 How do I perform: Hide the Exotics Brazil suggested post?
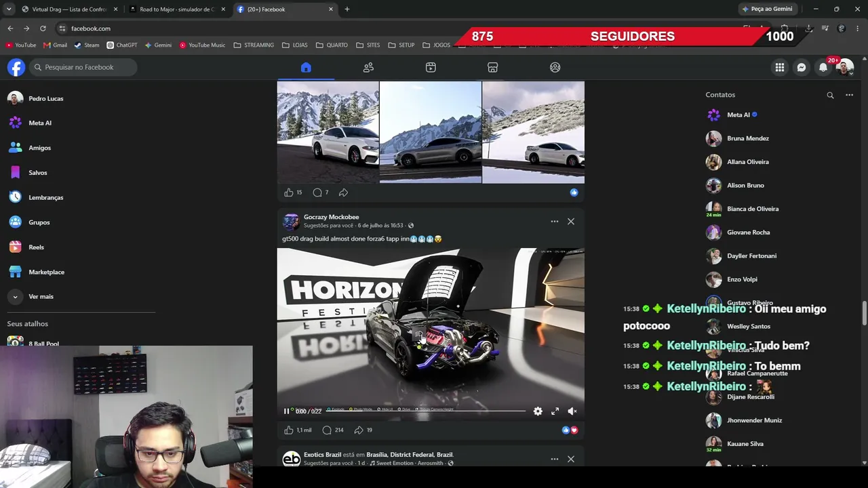(571, 459)
